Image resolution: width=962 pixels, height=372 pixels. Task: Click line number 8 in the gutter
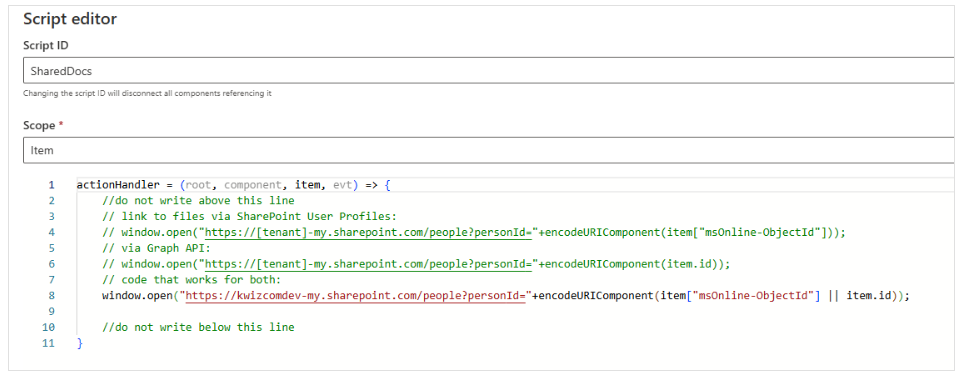click(52, 295)
